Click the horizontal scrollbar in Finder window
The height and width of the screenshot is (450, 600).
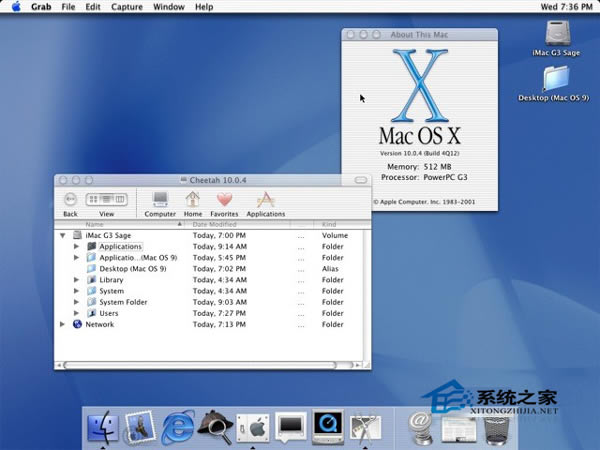(x=208, y=365)
